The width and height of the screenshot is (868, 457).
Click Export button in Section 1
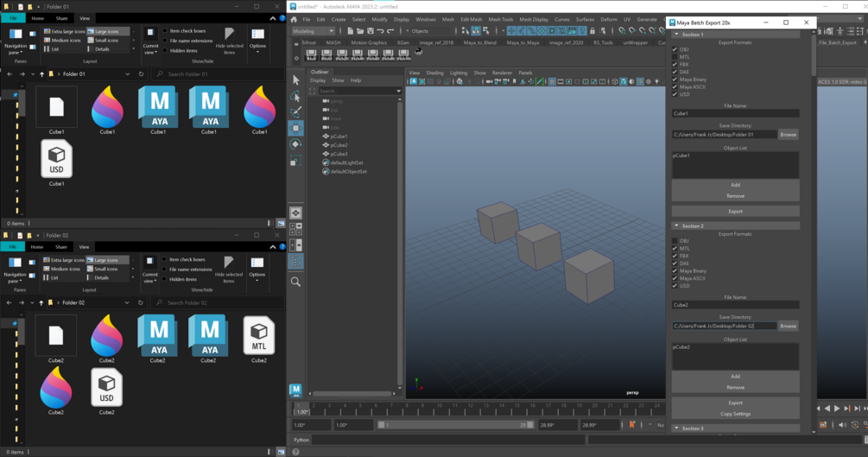(735, 211)
